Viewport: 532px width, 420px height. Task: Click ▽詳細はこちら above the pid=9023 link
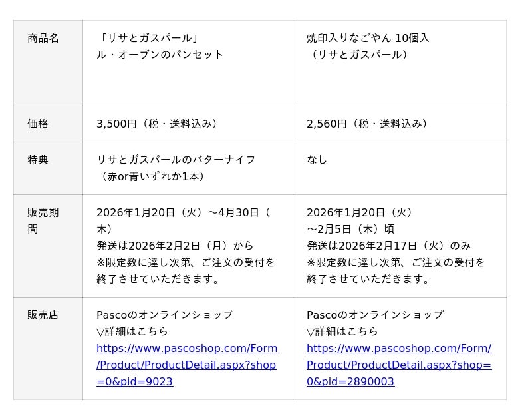point(132,332)
